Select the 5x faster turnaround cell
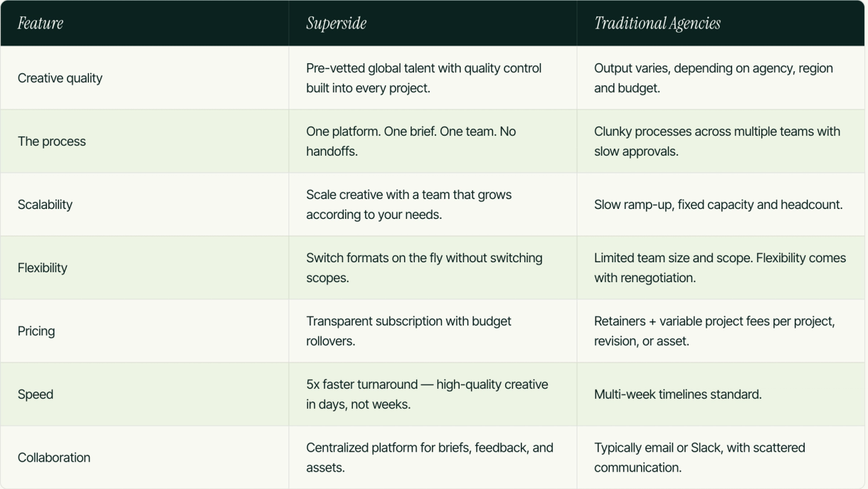Viewport: 868px width, 489px height. (x=427, y=394)
